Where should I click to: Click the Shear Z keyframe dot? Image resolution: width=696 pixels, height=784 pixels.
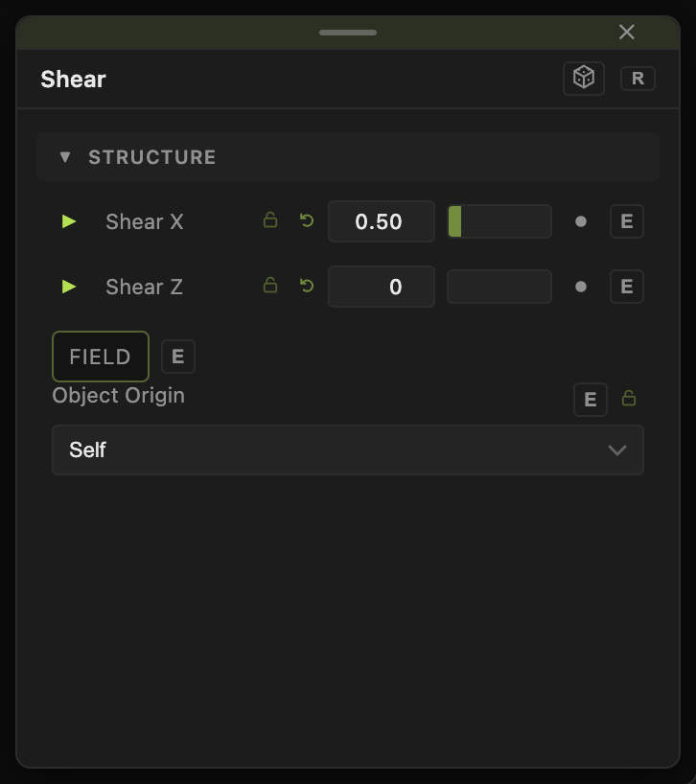point(581,287)
